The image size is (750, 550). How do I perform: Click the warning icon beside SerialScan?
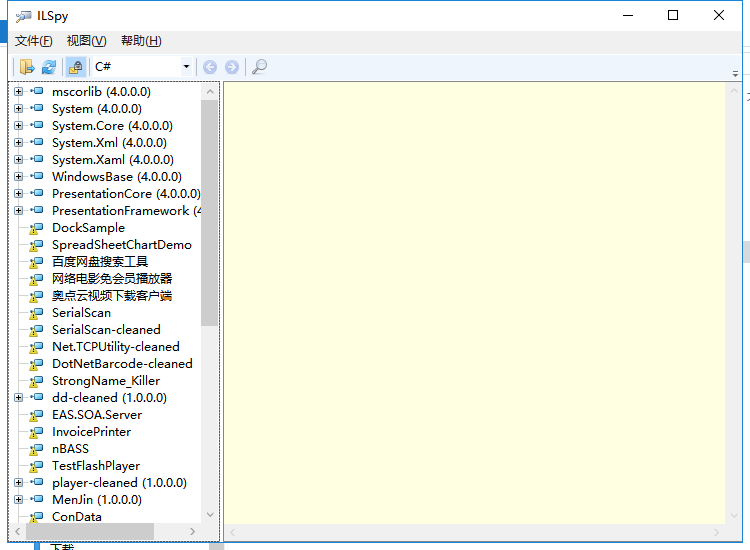36,313
